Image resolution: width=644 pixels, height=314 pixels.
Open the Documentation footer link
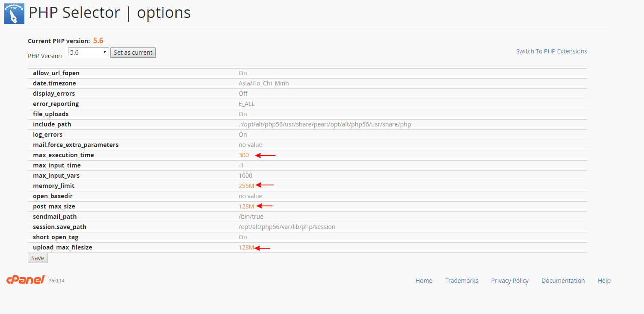pos(563,281)
